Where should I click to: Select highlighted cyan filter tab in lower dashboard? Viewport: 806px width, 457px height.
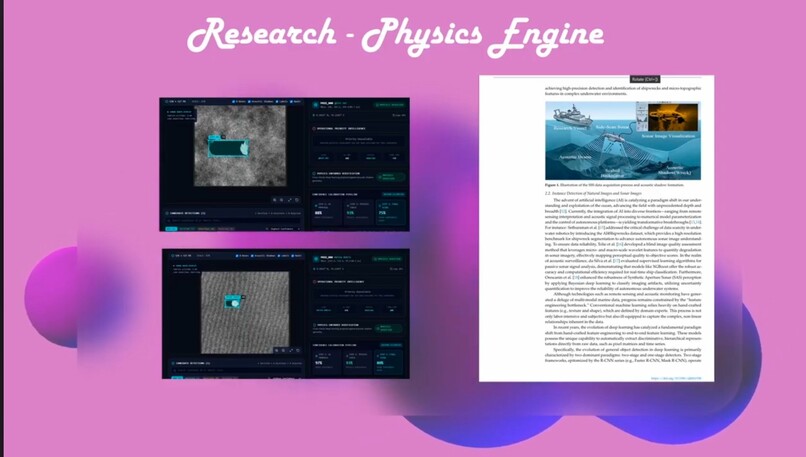[177, 378]
